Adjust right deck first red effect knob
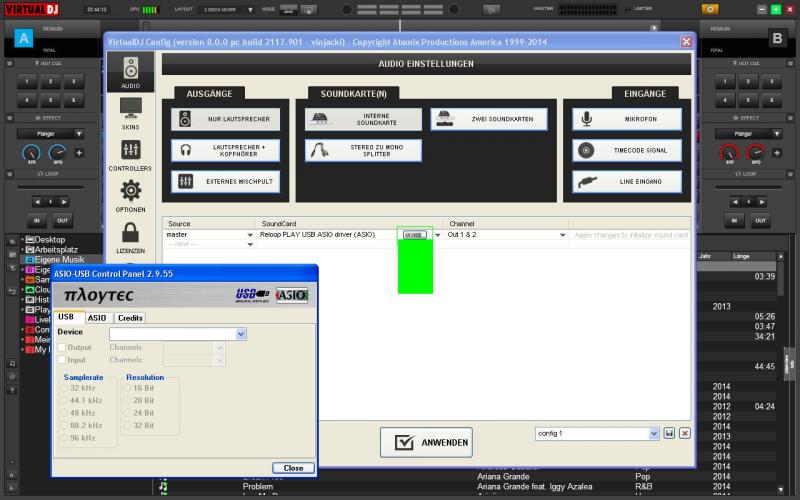Viewport: 800px width, 500px height. (729, 153)
